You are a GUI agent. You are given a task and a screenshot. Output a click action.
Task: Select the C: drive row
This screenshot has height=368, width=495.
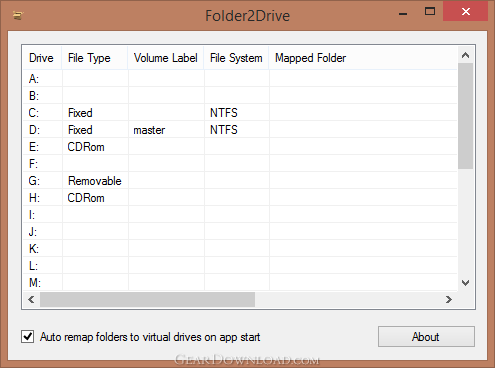click(x=240, y=113)
